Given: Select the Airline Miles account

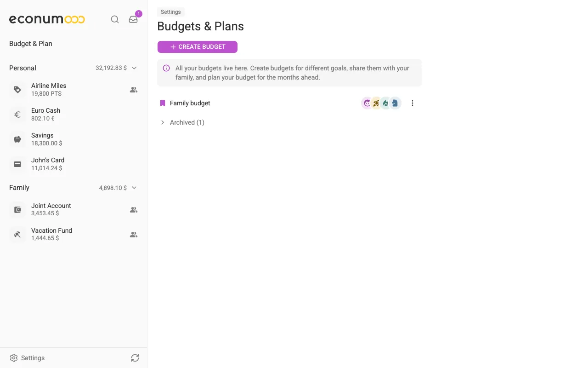Looking at the screenshot, I should 73,90.
